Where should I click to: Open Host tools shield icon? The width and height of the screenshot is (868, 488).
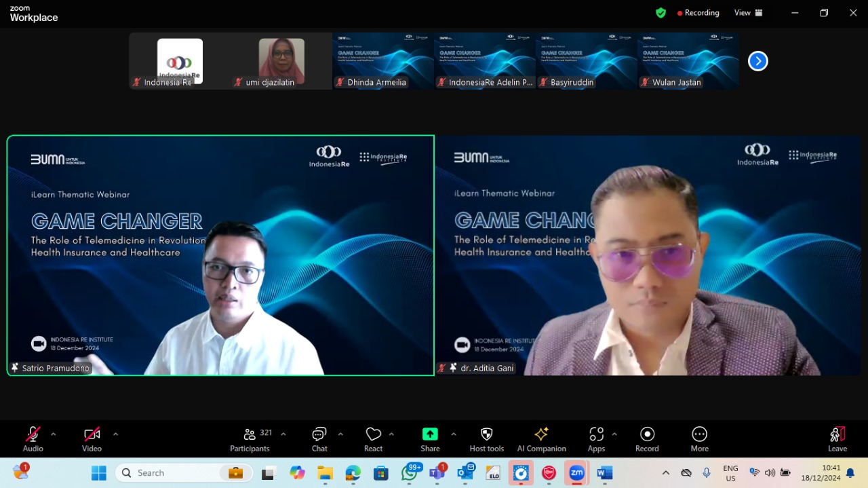486,434
